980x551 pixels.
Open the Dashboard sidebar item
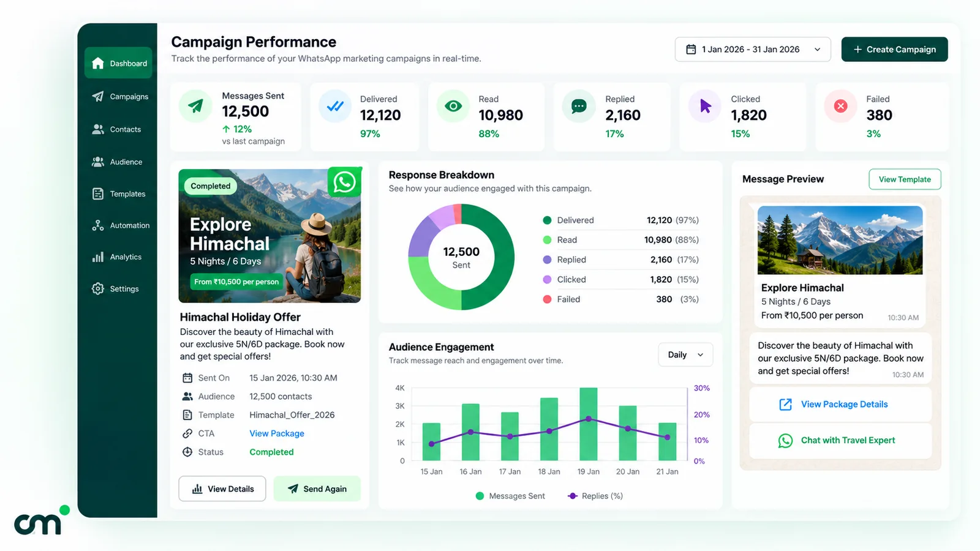coord(118,63)
